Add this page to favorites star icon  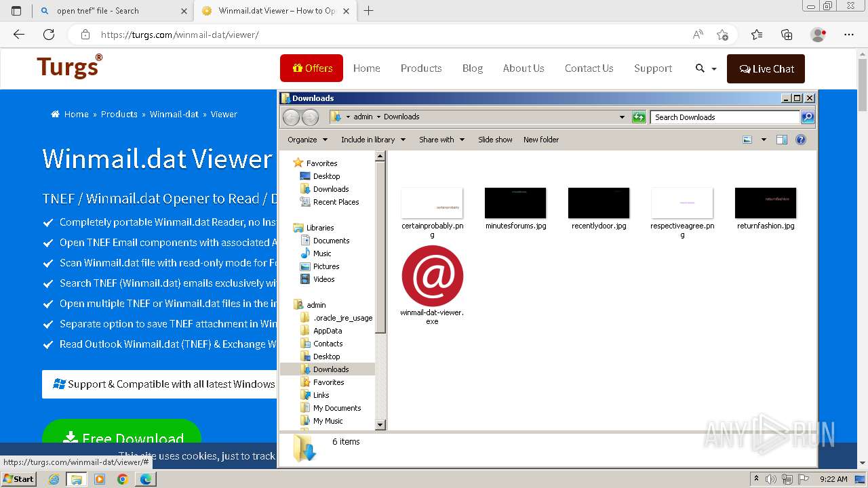coord(722,35)
